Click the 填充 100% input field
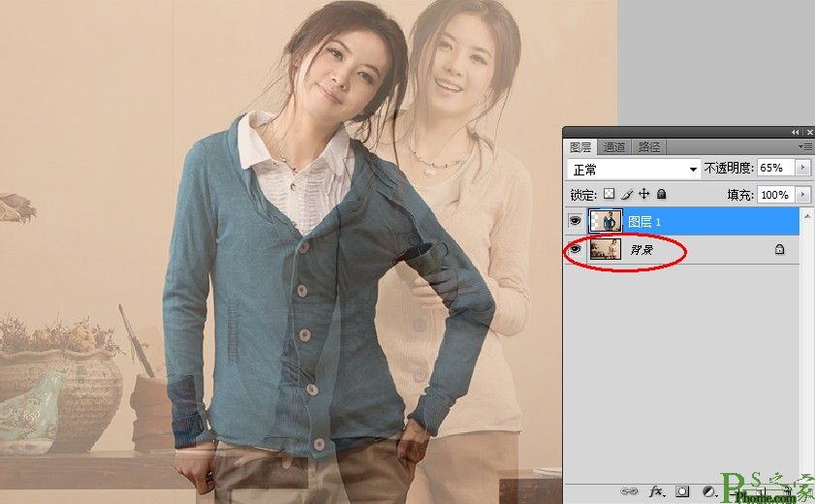Viewport: 815px width, 504px height. pyautogui.click(x=775, y=195)
